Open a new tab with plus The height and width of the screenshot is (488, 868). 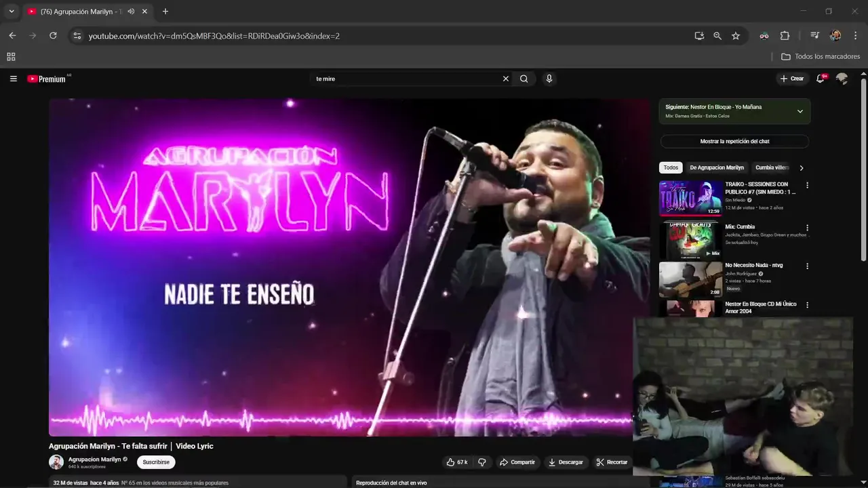(165, 12)
